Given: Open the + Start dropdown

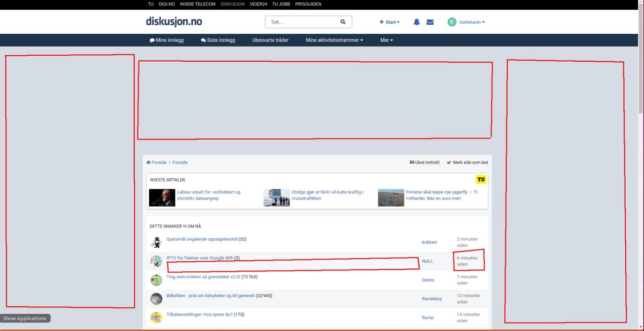Looking at the screenshot, I should click(x=390, y=22).
